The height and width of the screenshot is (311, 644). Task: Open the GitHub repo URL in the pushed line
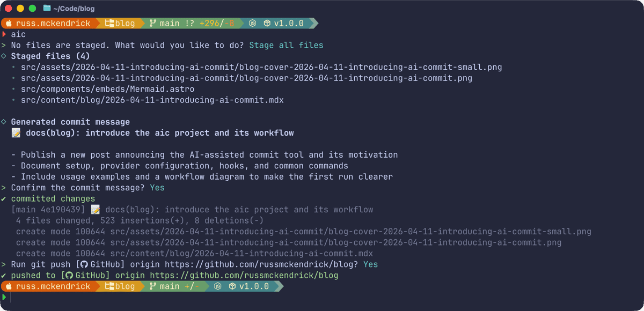(x=244, y=276)
